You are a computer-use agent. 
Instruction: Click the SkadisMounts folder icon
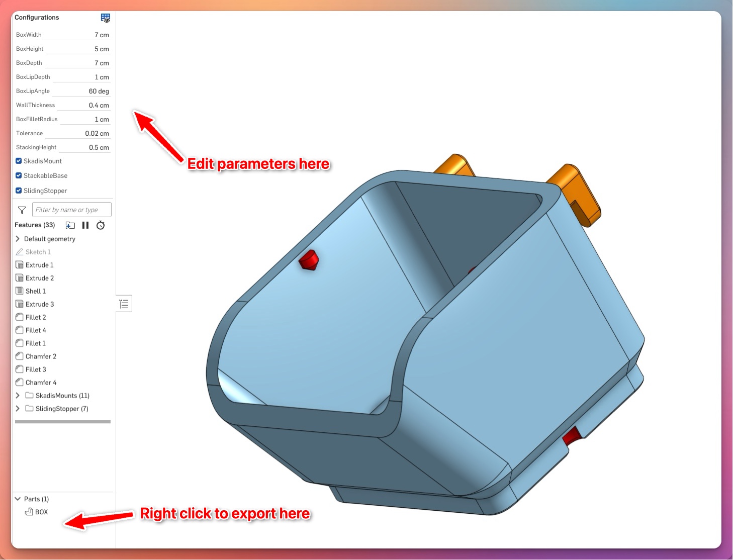(x=29, y=396)
